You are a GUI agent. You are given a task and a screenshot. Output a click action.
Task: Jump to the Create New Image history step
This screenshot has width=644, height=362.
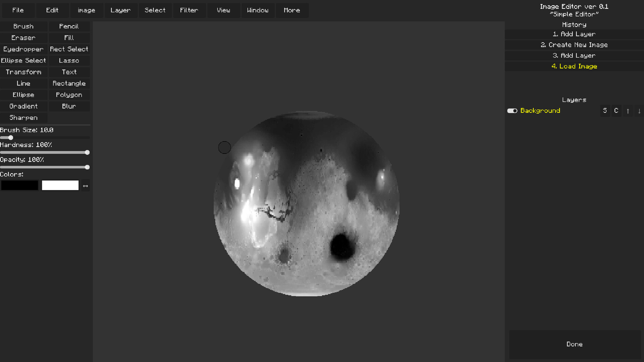(x=574, y=45)
